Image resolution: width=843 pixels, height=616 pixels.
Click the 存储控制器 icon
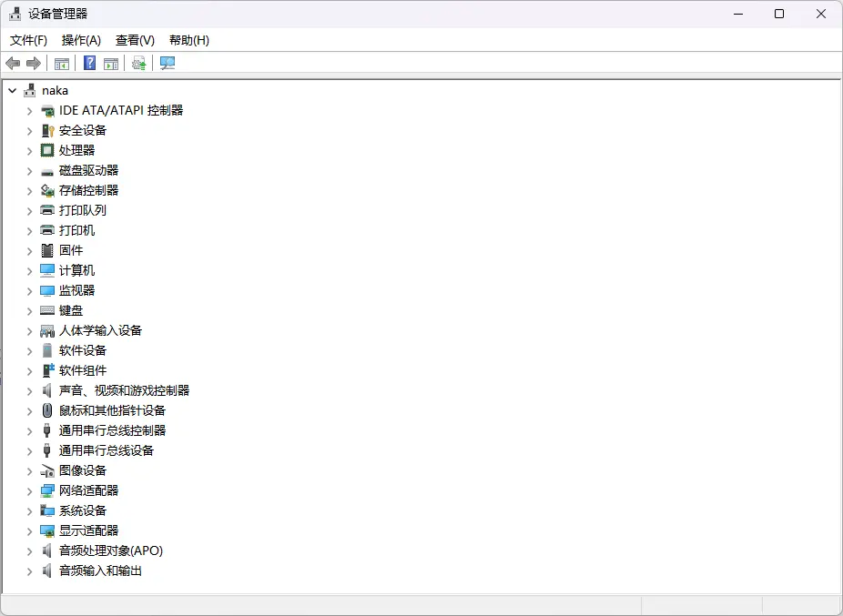(x=47, y=191)
